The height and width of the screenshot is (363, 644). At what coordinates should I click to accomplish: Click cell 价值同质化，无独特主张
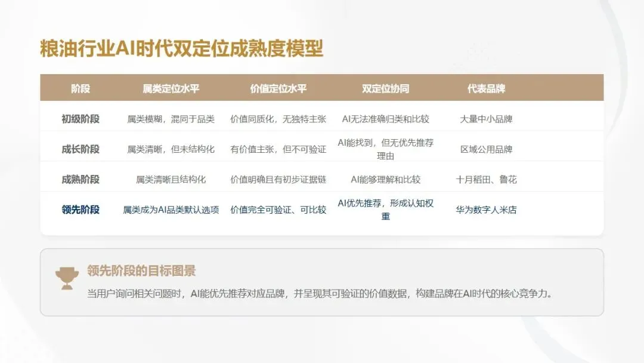tap(278, 119)
